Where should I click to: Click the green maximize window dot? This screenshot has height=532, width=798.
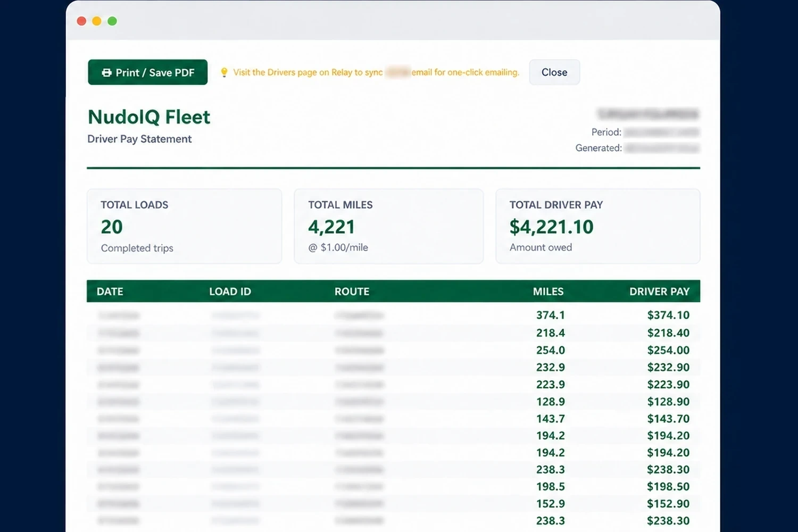(x=112, y=21)
